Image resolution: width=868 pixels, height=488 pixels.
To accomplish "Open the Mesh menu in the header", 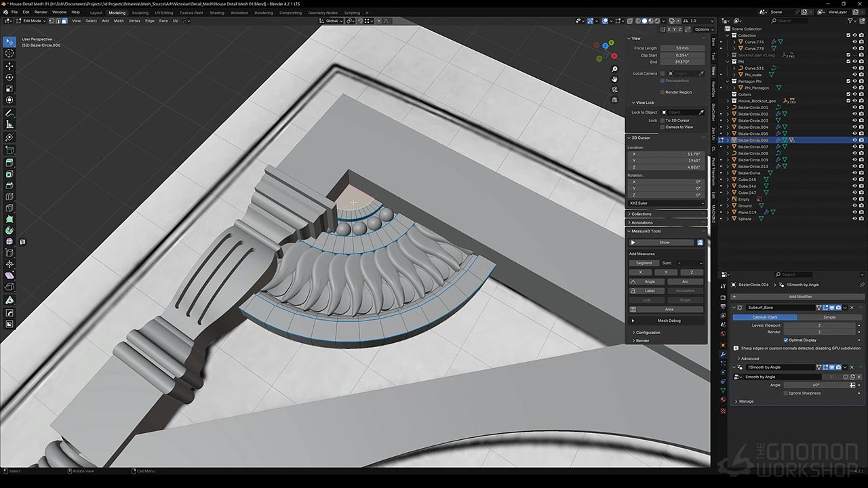I will pyautogui.click(x=119, y=21).
